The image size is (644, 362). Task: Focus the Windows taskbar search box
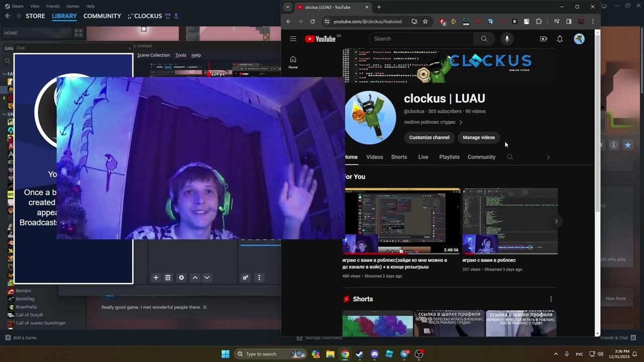[271, 354]
